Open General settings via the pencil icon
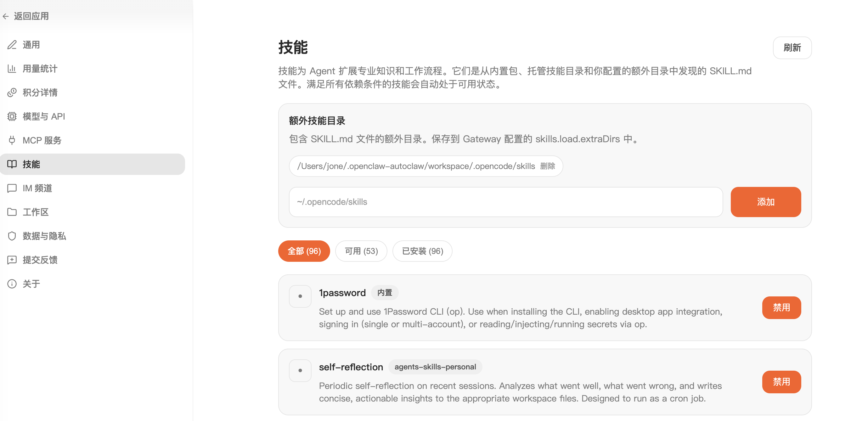 [x=12, y=45]
